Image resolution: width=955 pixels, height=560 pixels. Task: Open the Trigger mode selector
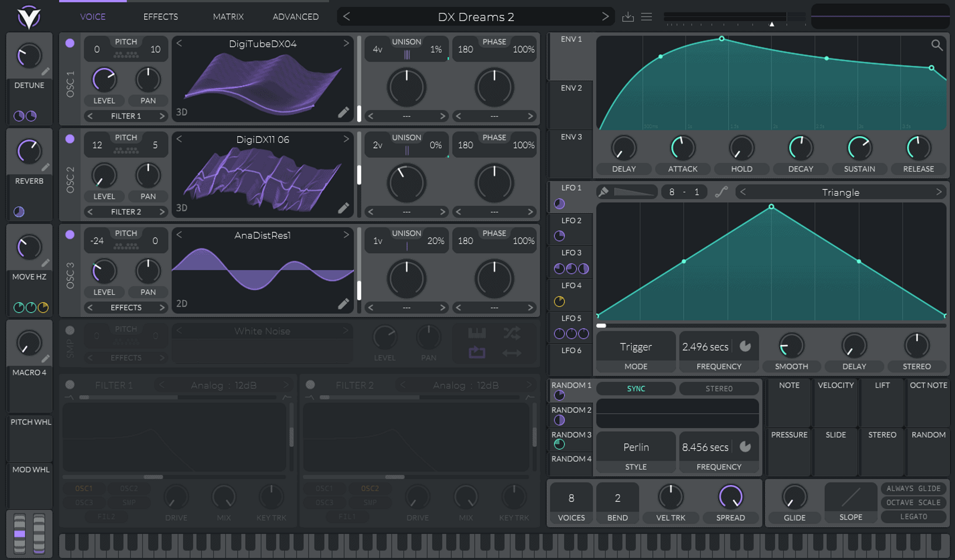click(x=636, y=347)
